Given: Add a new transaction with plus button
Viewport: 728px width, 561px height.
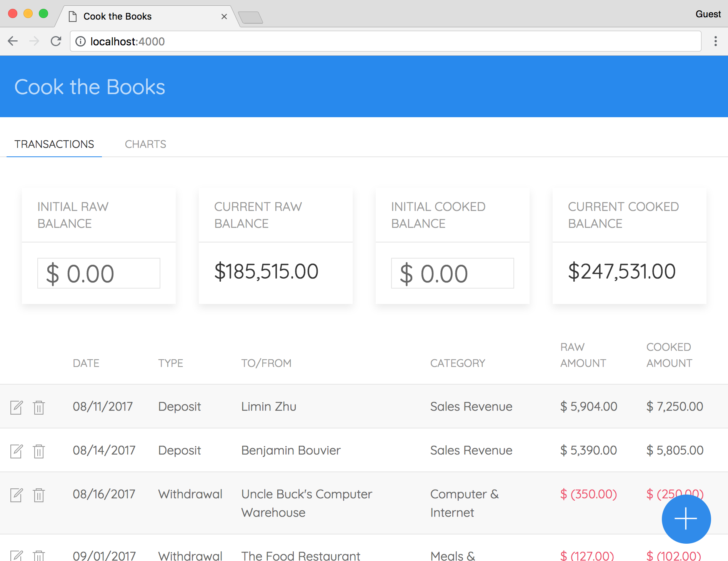Looking at the screenshot, I should 686,519.
